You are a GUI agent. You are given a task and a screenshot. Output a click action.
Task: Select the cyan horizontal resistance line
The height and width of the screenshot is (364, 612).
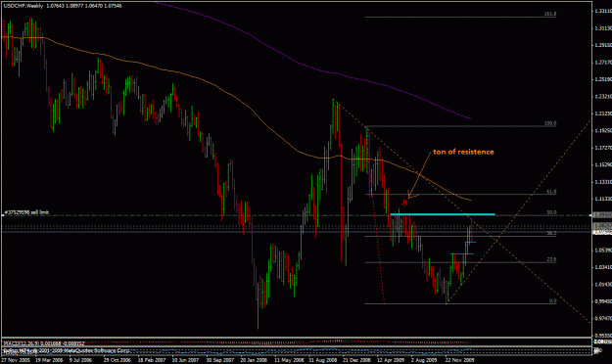tap(443, 214)
